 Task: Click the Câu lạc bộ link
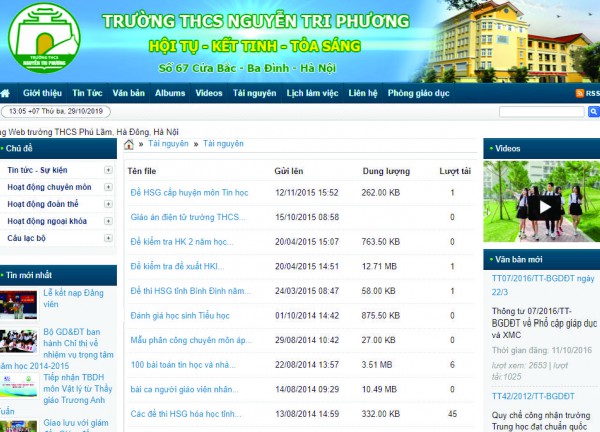[x=26, y=238]
